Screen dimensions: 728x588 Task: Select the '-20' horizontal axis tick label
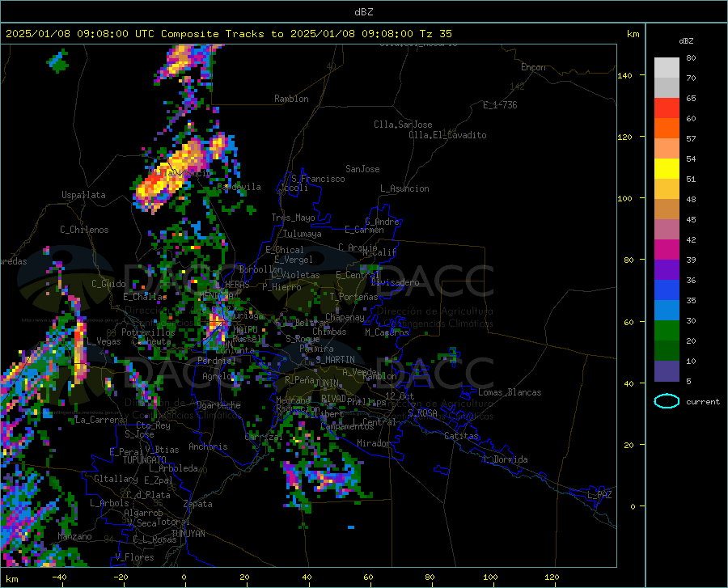coord(121,577)
